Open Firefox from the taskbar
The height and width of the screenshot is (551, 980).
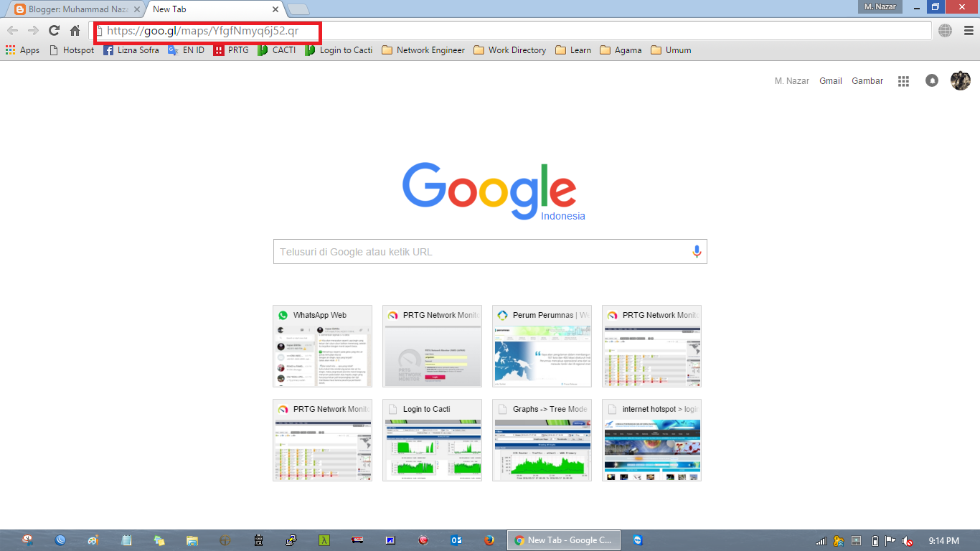click(x=489, y=540)
